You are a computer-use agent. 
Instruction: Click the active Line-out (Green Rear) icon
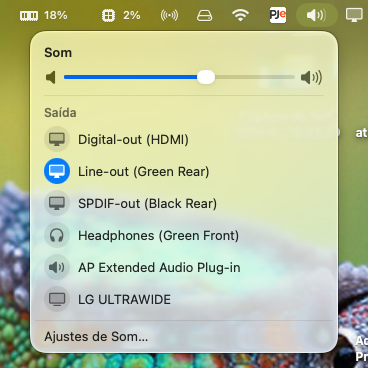[57, 171]
